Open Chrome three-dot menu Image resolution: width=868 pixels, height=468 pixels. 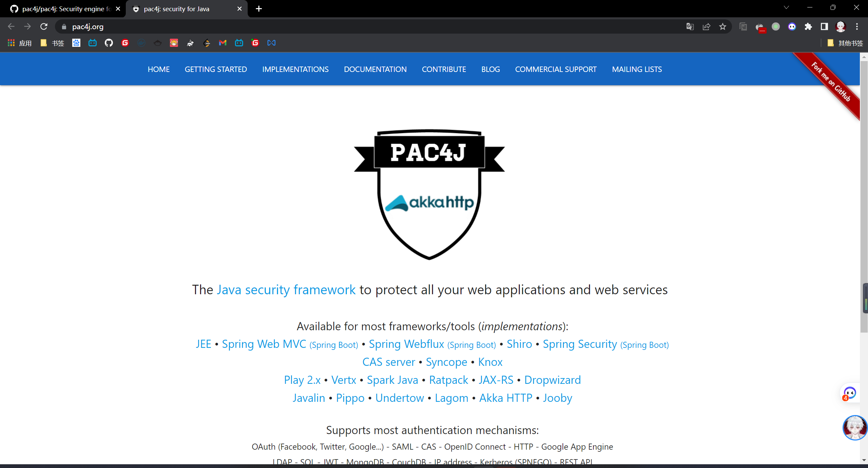coord(857,26)
